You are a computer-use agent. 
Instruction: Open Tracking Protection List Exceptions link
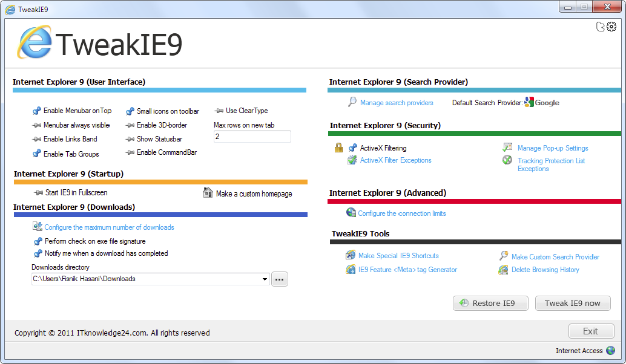(552, 164)
